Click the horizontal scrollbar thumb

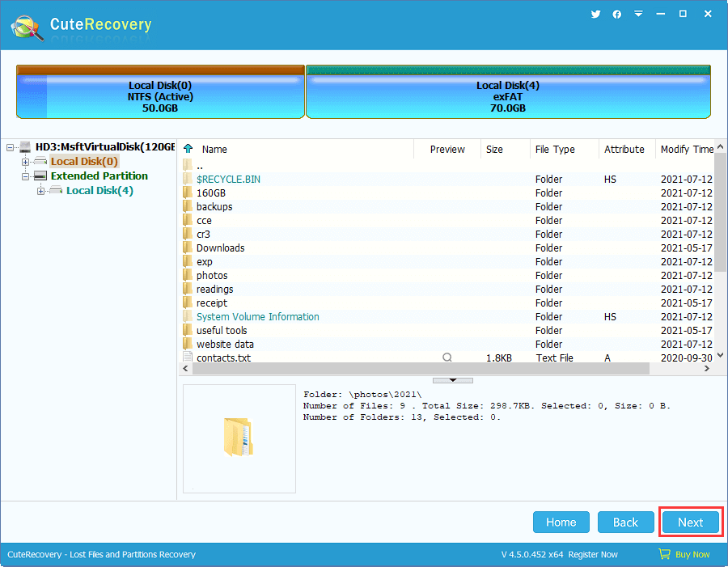tap(421, 368)
